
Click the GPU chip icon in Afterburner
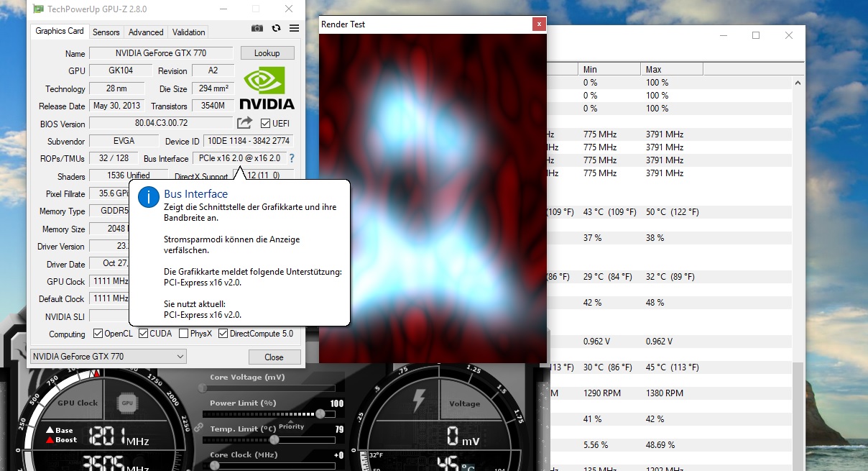(x=127, y=403)
